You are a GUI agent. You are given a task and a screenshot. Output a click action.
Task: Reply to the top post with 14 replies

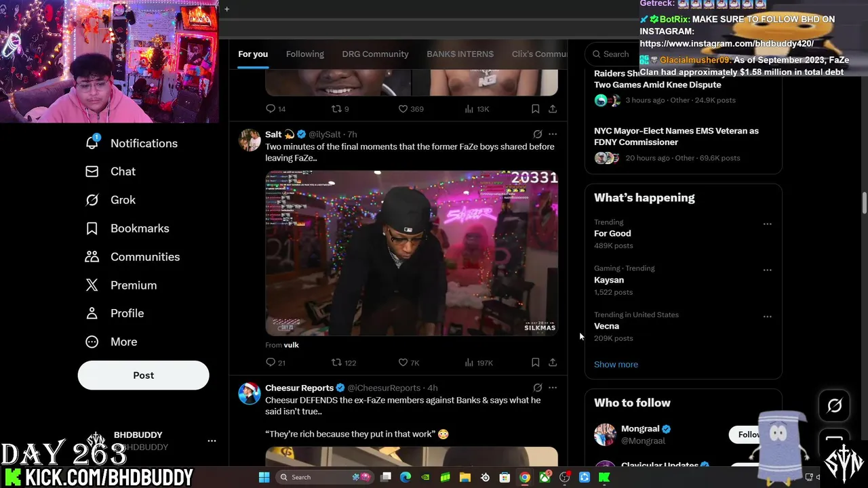(275, 108)
